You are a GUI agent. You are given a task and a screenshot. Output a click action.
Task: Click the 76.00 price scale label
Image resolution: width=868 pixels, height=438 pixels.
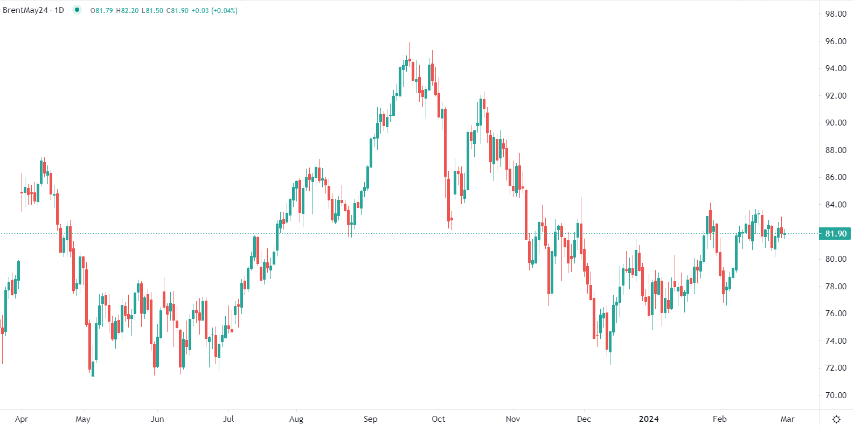tap(836, 314)
